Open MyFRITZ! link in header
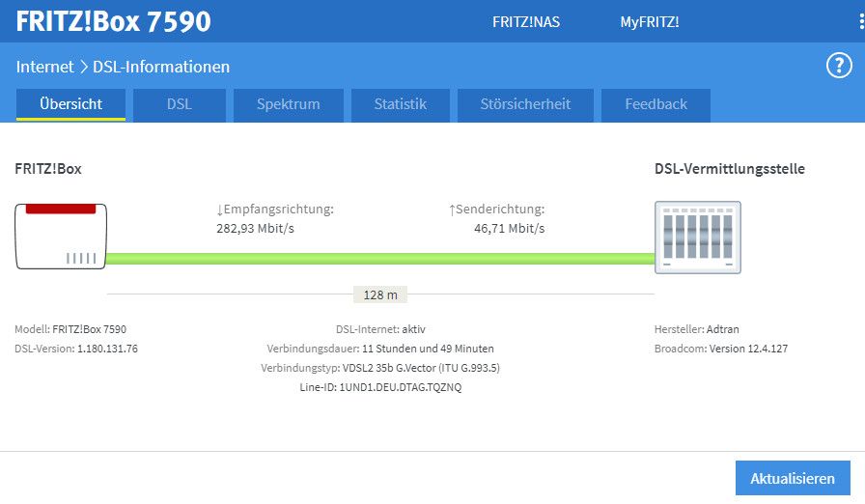 [x=650, y=22]
